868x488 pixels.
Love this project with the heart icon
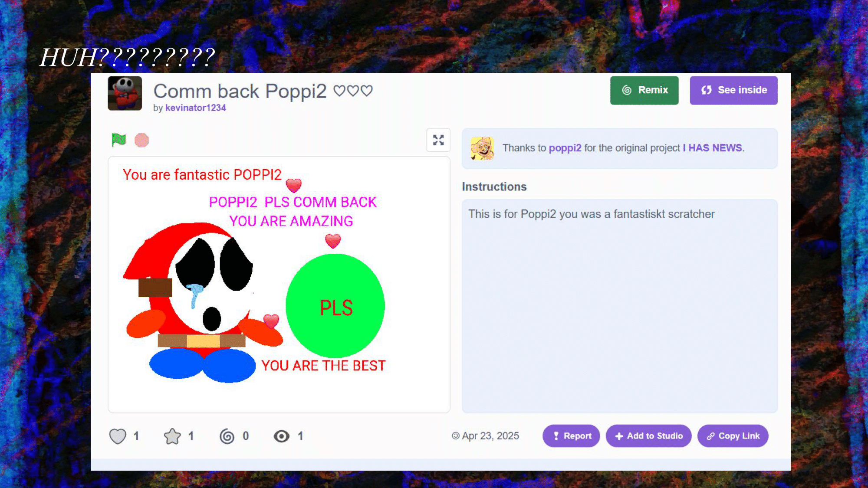[118, 436]
